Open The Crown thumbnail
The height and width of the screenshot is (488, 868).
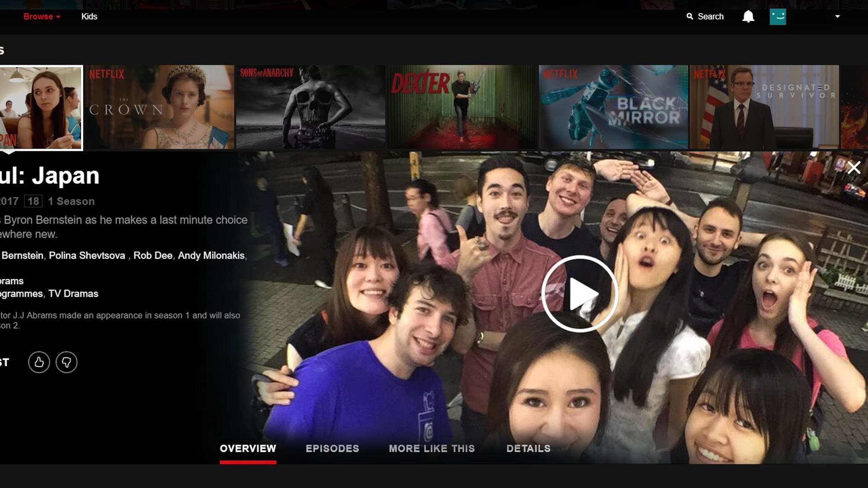tap(159, 107)
